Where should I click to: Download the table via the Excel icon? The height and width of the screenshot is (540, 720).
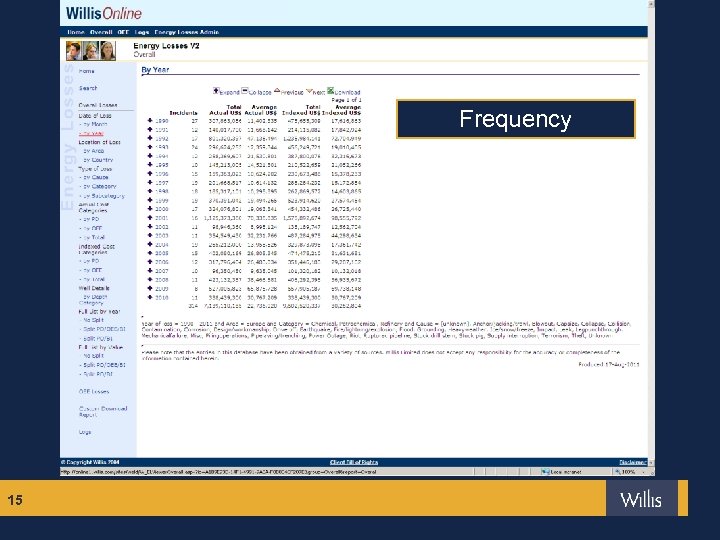(330, 90)
